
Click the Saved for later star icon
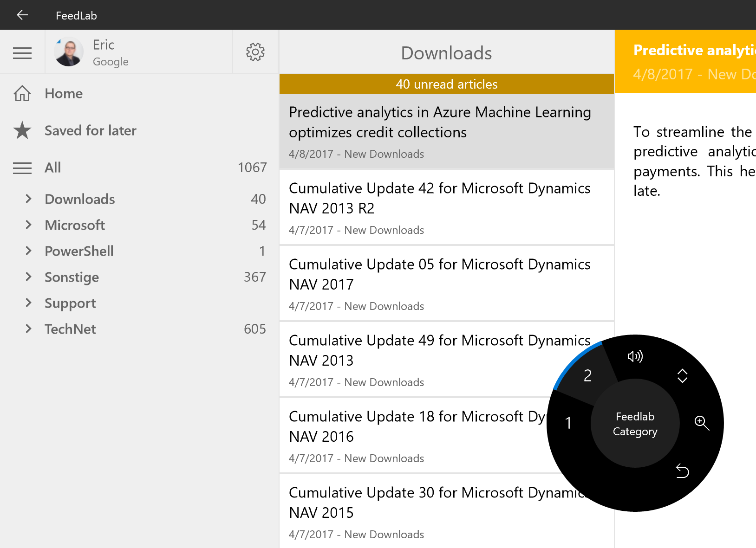pyautogui.click(x=22, y=130)
